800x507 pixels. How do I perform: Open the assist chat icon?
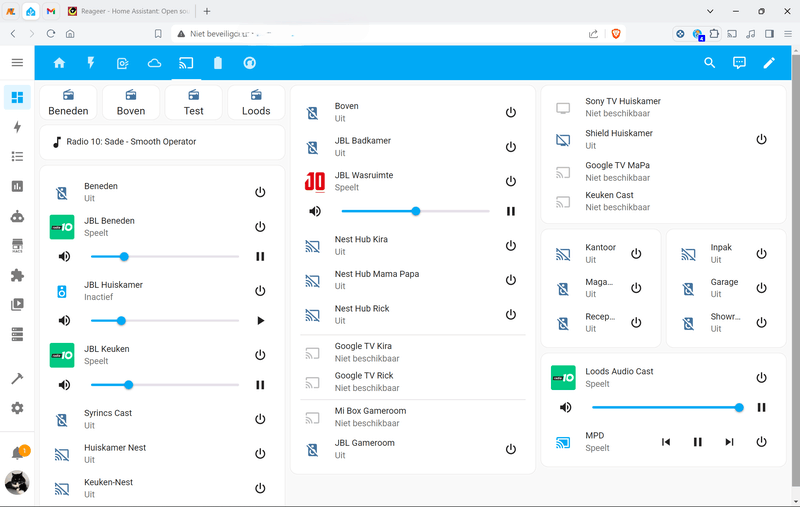[739, 63]
